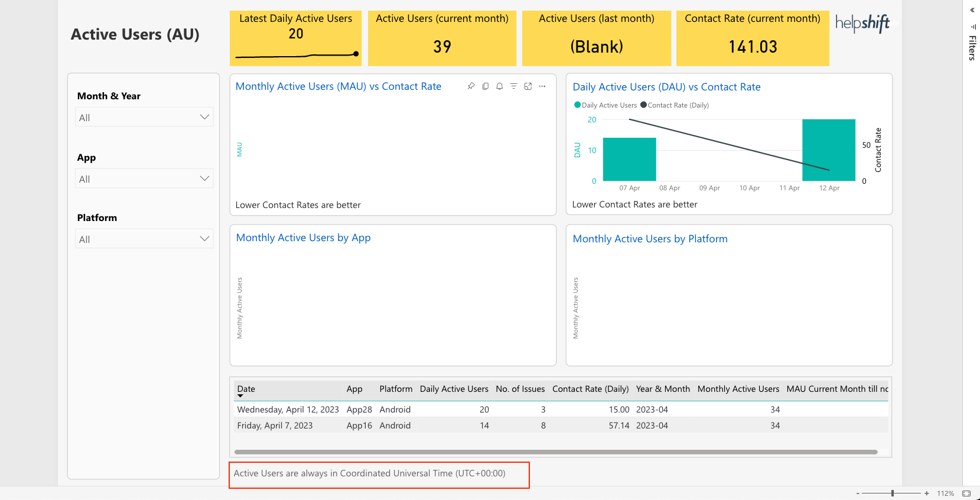Open filters affecting the MAU visual

[514, 86]
